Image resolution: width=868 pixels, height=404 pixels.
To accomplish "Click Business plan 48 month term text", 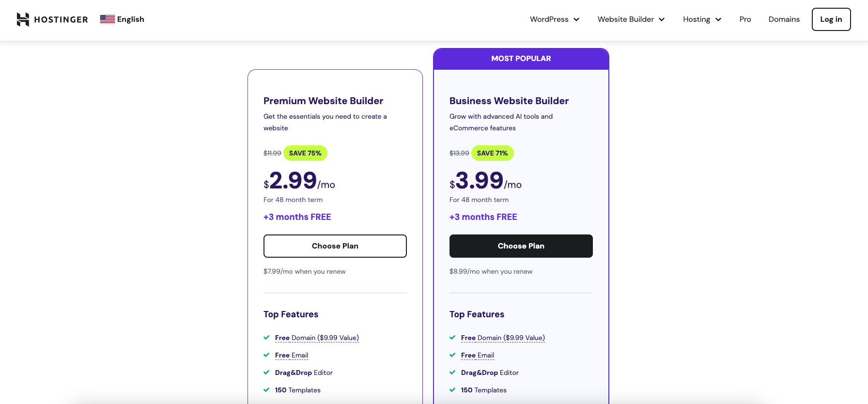I will coord(479,200).
